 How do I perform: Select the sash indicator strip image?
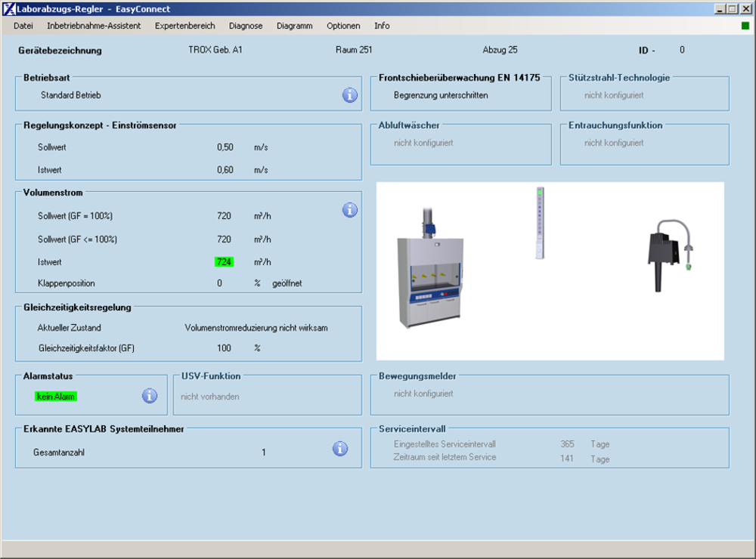point(540,223)
